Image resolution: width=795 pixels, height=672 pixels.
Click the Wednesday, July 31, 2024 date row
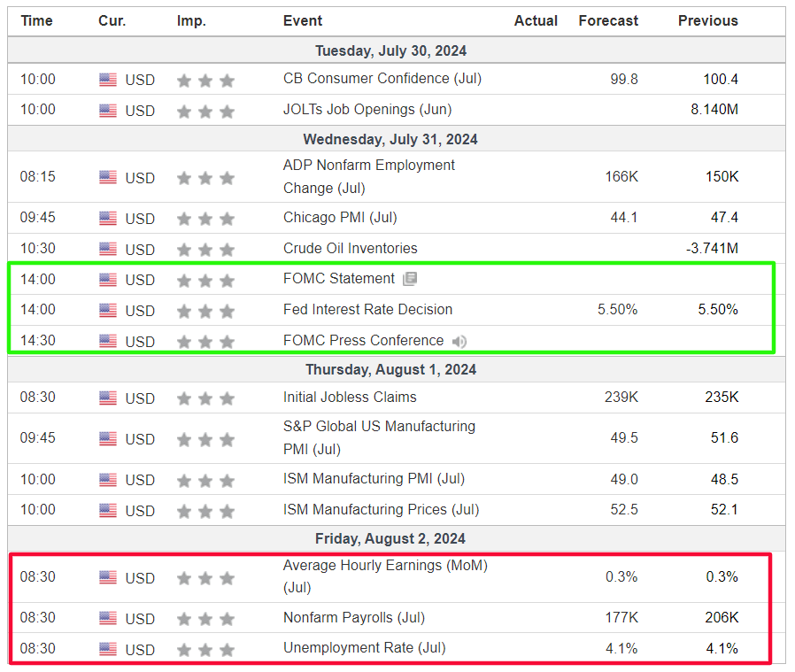click(397, 140)
